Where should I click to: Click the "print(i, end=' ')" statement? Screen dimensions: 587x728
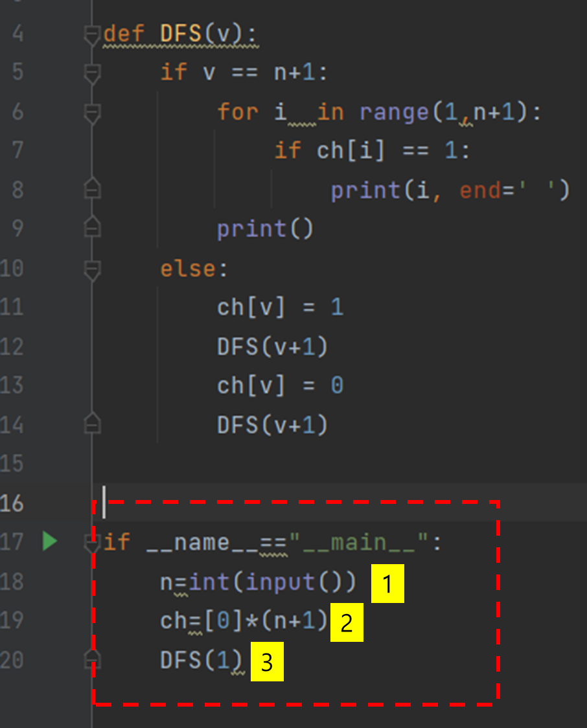click(x=450, y=190)
